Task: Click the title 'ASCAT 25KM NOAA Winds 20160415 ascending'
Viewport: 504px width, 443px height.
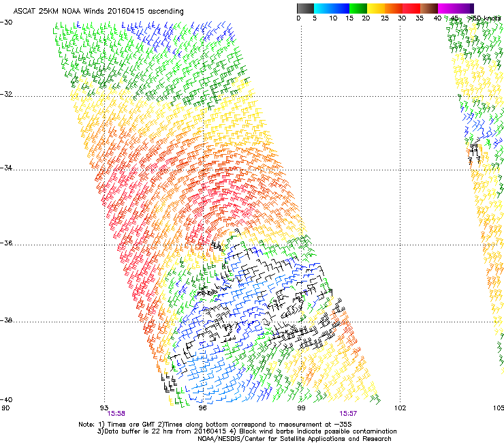Action: tap(98, 12)
